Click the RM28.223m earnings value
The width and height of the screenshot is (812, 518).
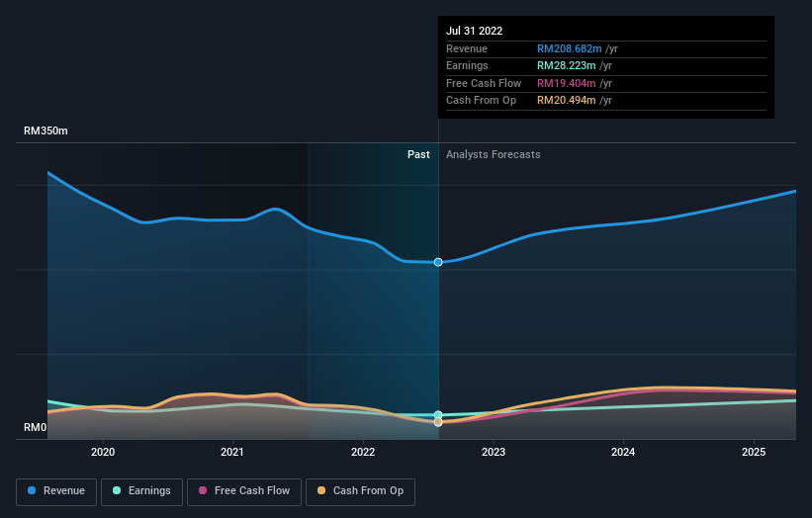566,65
